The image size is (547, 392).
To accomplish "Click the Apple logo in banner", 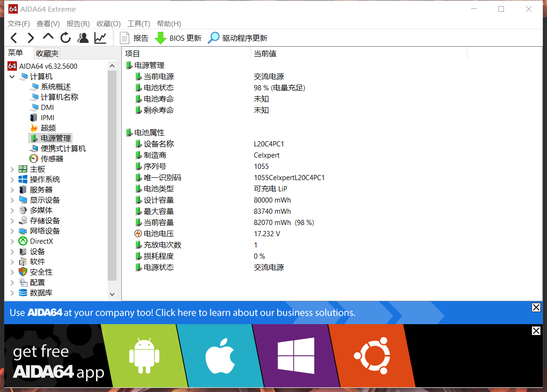I will click(220, 356).
